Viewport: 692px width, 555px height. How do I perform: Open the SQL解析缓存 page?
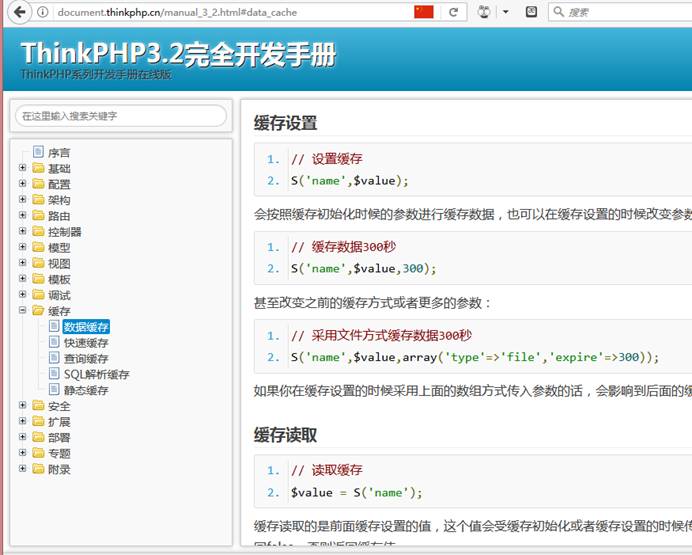click(97, 375)
